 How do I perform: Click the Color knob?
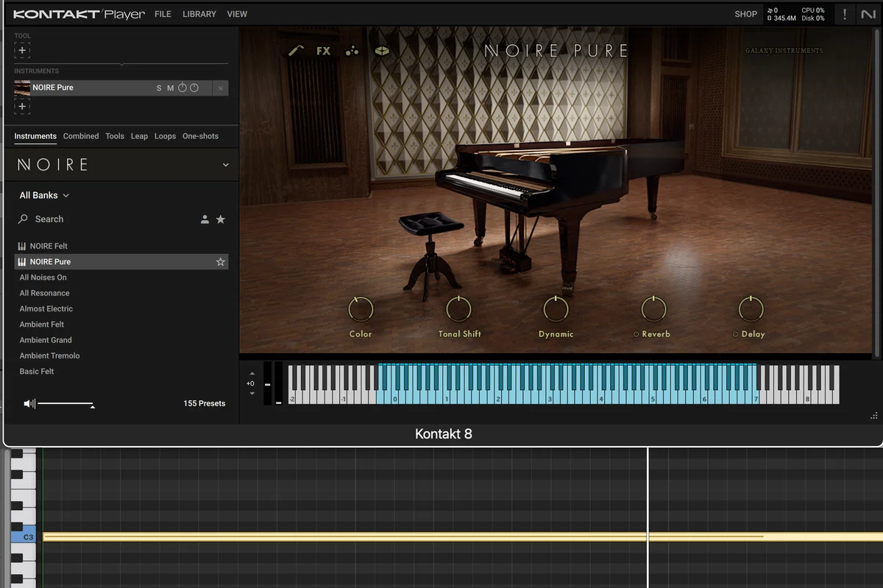point(361,309)
